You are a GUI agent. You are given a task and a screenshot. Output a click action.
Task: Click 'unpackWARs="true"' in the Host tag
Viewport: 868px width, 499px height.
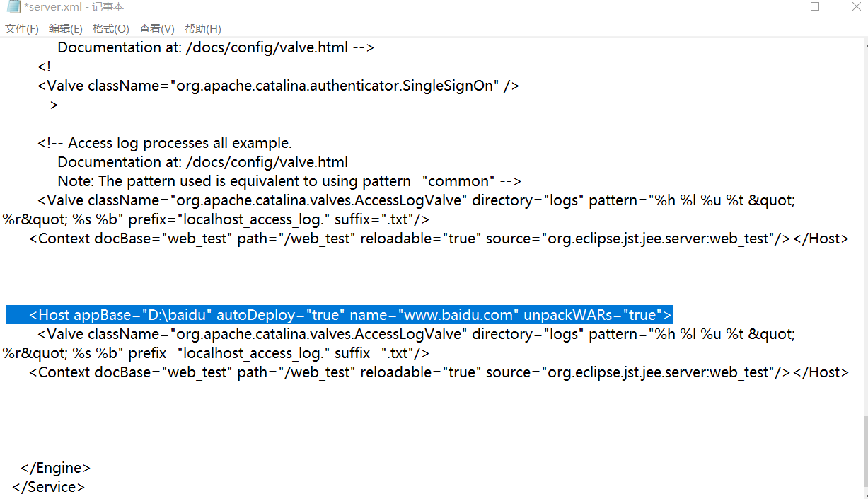tap(594, 315)
